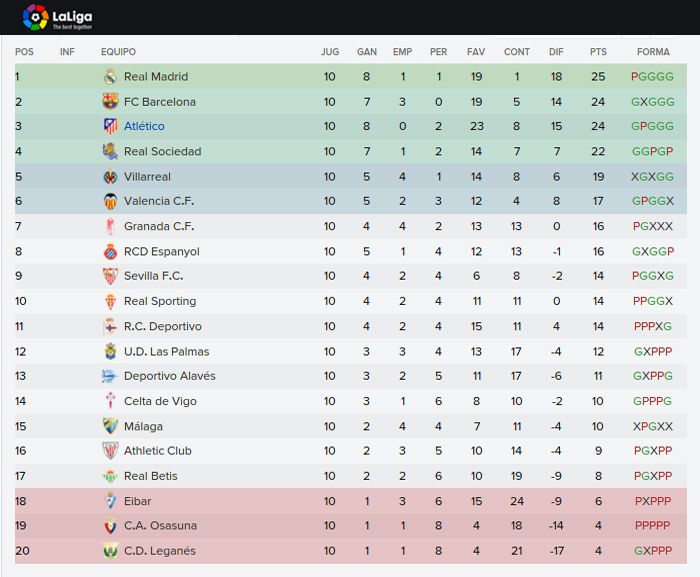This screenshot has height=577, width=700.
Task: Sort table by PTS column header
Action: click(598, 52)
